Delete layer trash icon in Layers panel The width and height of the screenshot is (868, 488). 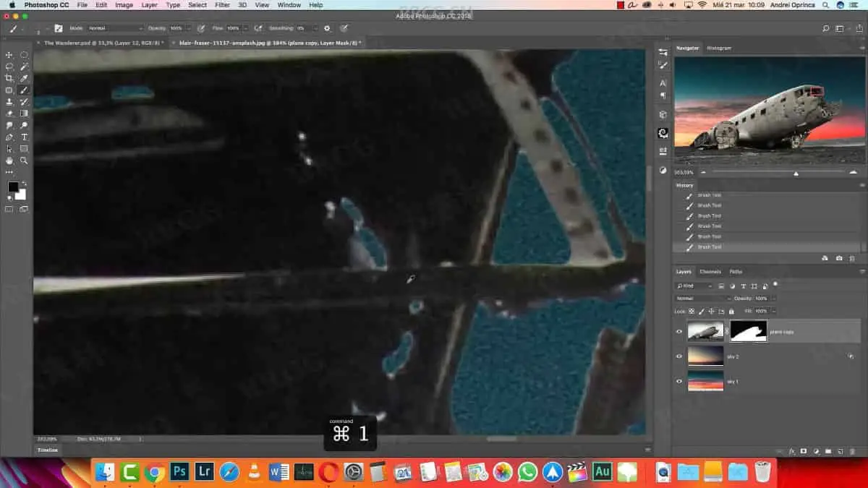(852, 451)
